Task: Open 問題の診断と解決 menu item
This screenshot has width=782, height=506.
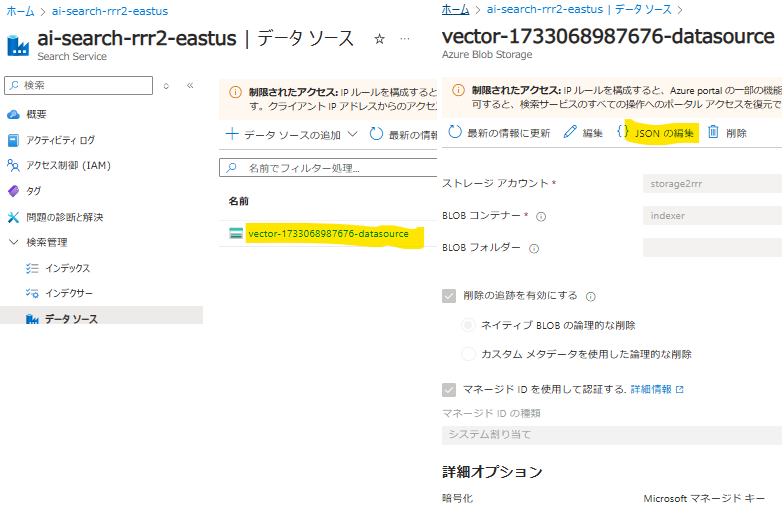Action: click(65, 217)
